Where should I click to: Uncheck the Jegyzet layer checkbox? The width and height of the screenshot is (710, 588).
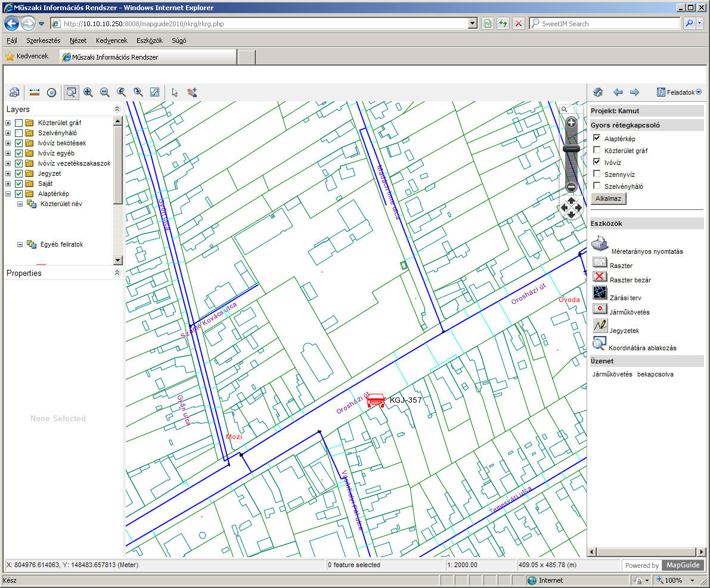tap(18, 173)
